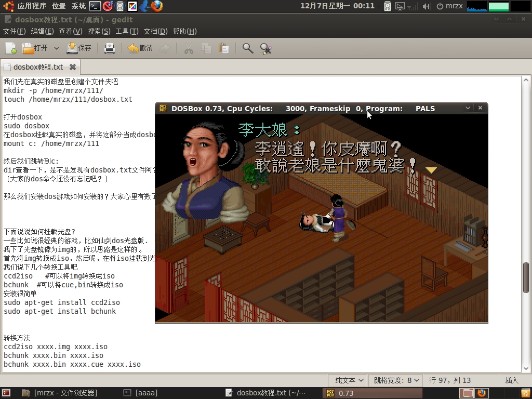Launch Firefox from the top panel
The height and width of the screenshot is (399, 532).
click(157, 6)
